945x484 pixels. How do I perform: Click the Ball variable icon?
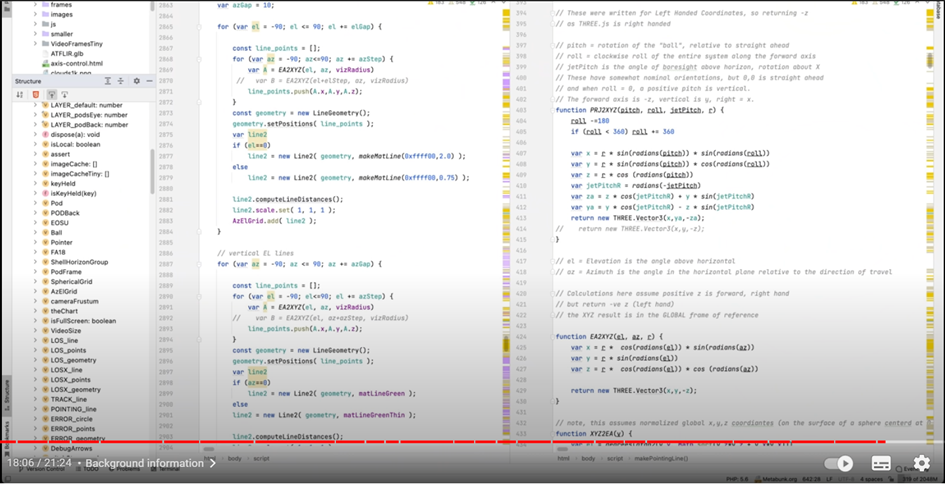coord(45,233)
